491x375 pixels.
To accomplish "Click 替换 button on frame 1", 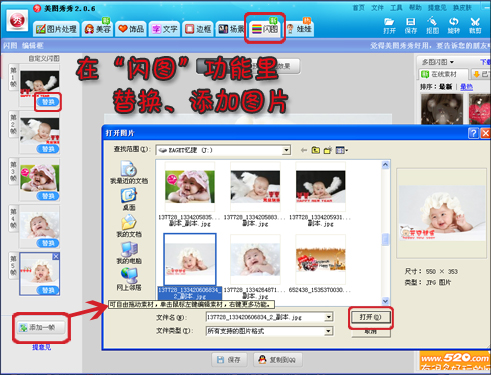I will click(48, 102).
